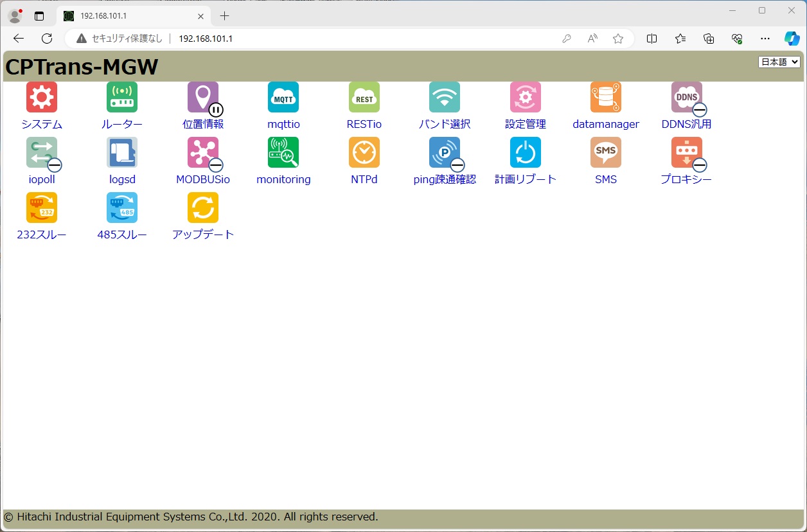This screenshot has width=807, height=532.
Task: Open the 485スルー serial icon
Action: (122, 208)
